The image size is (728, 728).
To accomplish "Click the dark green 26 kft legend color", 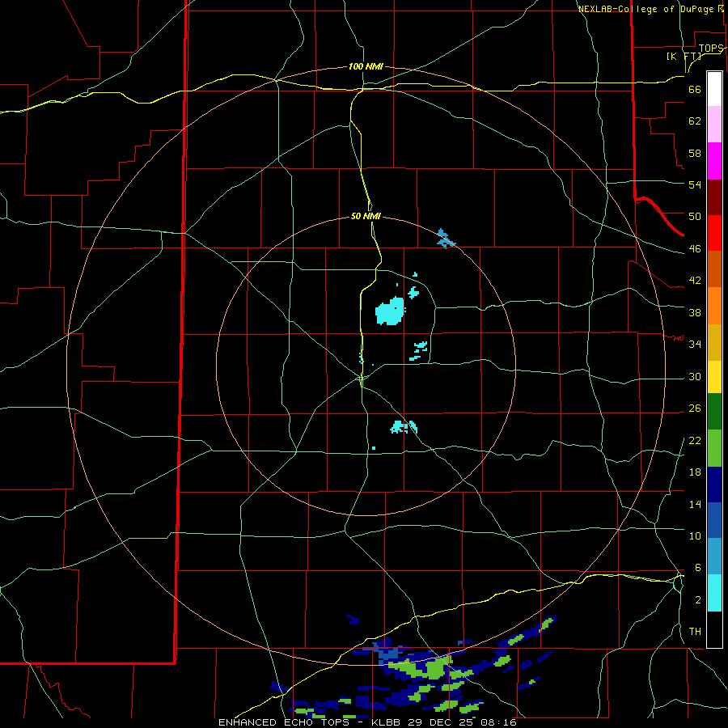I will coord(714,412).
